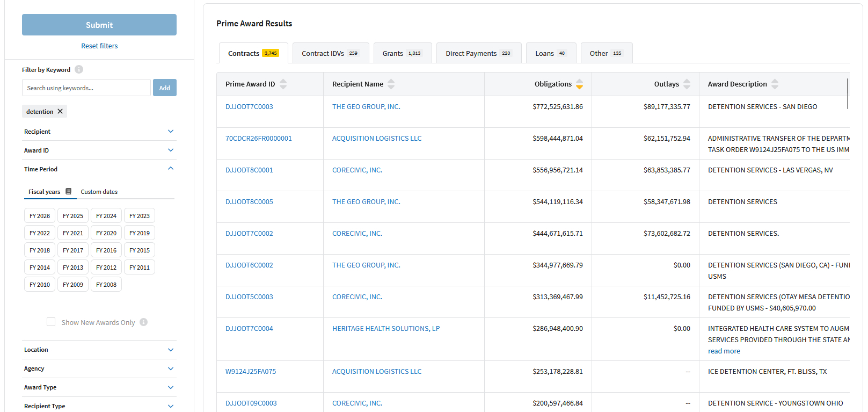The height and width of the screenshot is (412, 868).
Task: Sort by Award Description column
Action: click(775, 84)
